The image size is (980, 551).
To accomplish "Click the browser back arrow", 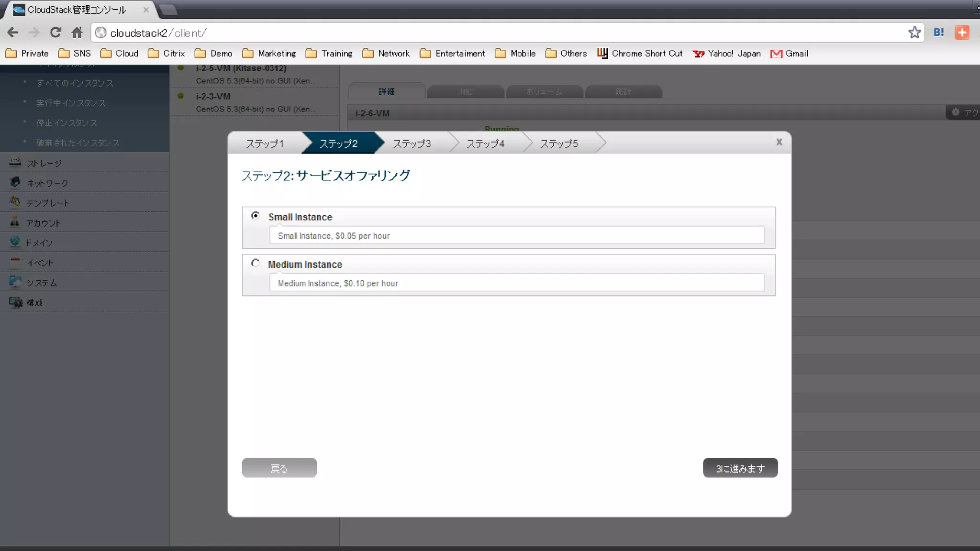I will pos(13,33).
